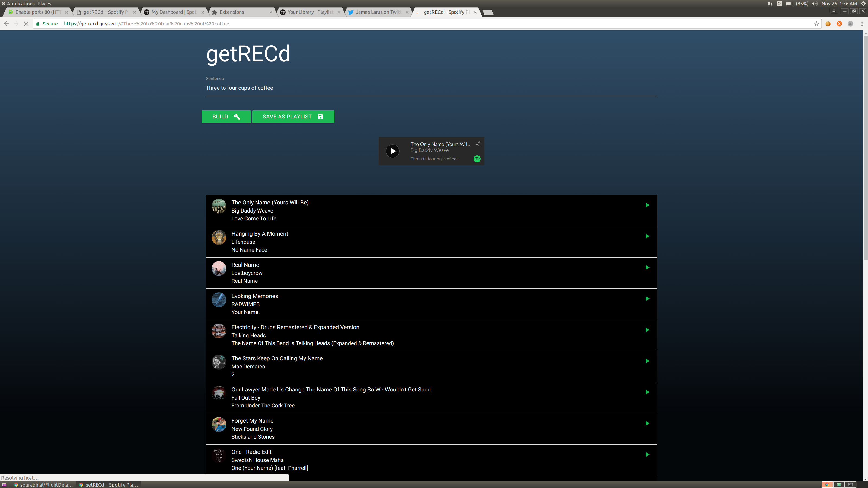Image resolution: width=868 pixels, height=488 pixels.
Task: Stop page loading with X button
Action: click(26, 24)
